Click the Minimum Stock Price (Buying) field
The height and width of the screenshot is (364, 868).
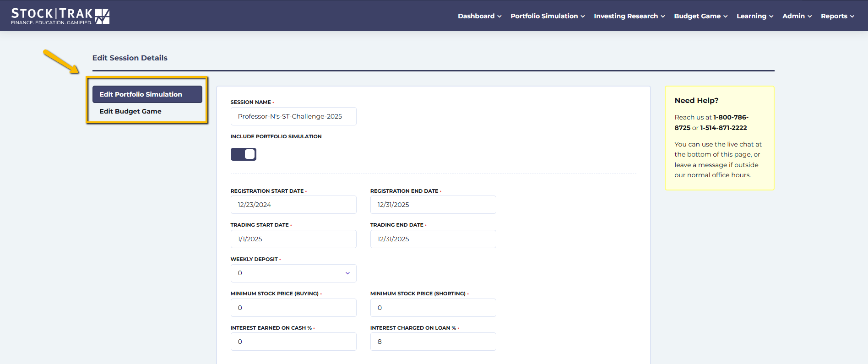tap(293, 308)
